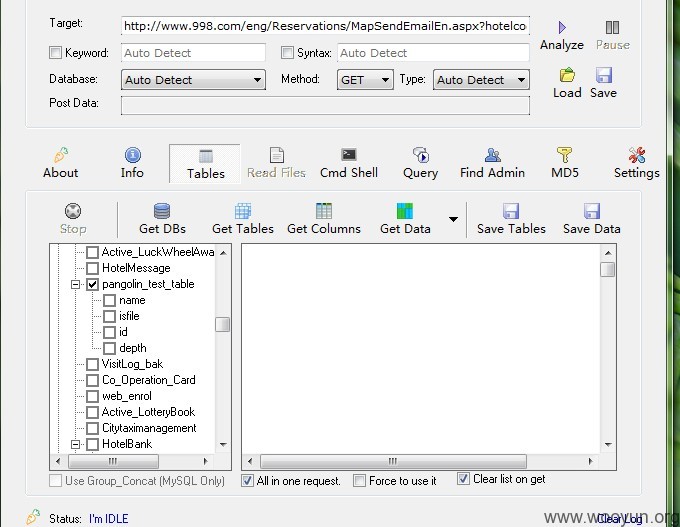The height and width of the screenshot is (527, 680).
Task: Uncheck All in one request
Action: click(247, 481)
